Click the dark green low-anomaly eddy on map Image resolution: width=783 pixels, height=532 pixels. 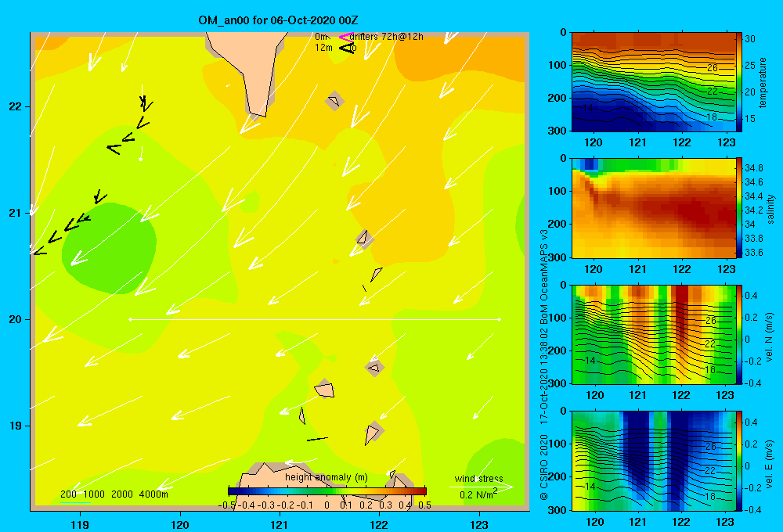[x=109, y=248]
